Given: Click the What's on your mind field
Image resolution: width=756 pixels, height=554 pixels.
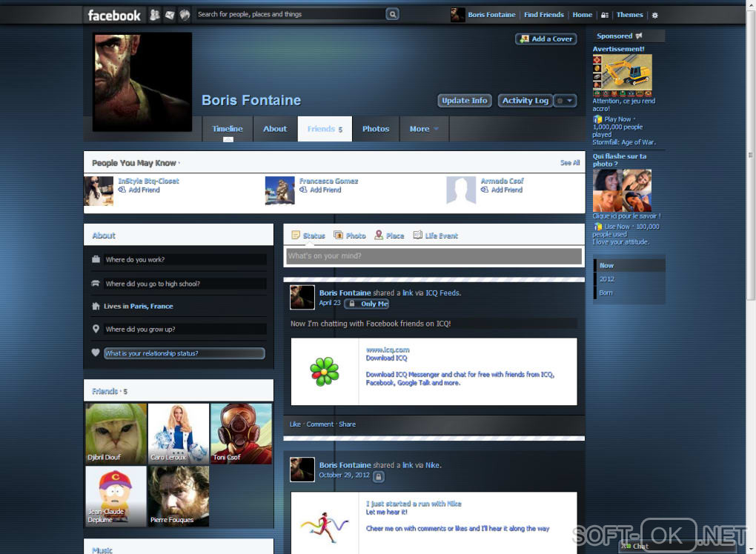Looking at the screenshot, I should (x=434, y=256).
